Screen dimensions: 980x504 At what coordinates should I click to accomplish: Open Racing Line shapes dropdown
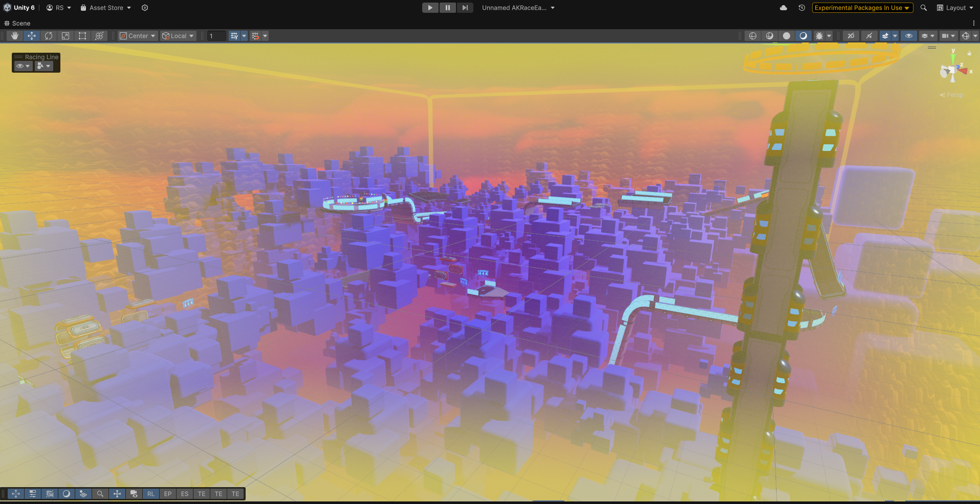[x=44, y=66]
